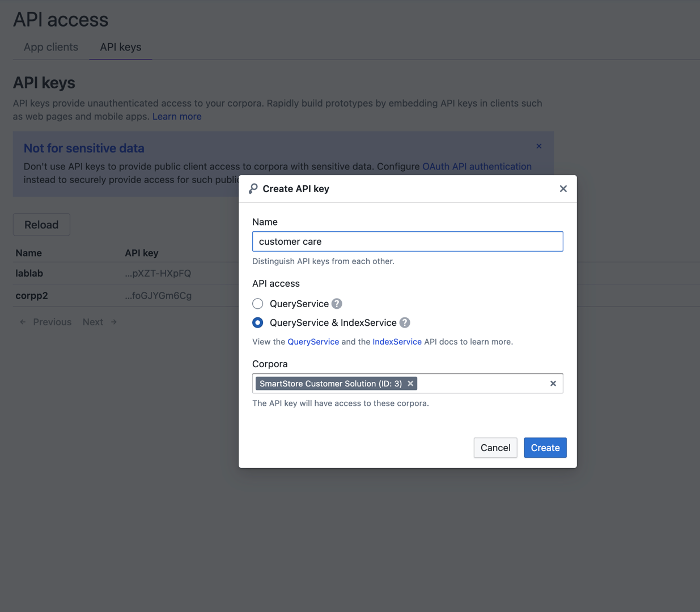This screenshot has height=612, width=700.
Task: Switch to the App clients tab
Action: pyautogui.click(x=51, y=47)
